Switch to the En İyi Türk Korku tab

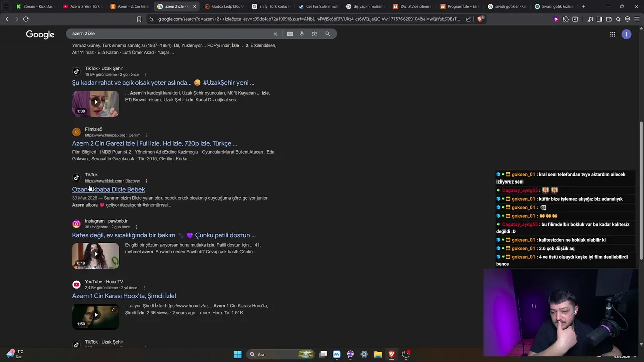click(271, 6)
